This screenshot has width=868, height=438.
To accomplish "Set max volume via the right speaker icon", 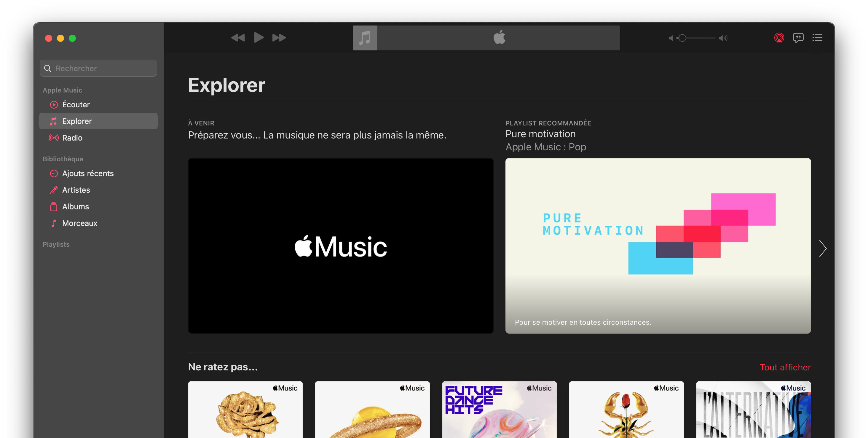I will click(723, 38).
